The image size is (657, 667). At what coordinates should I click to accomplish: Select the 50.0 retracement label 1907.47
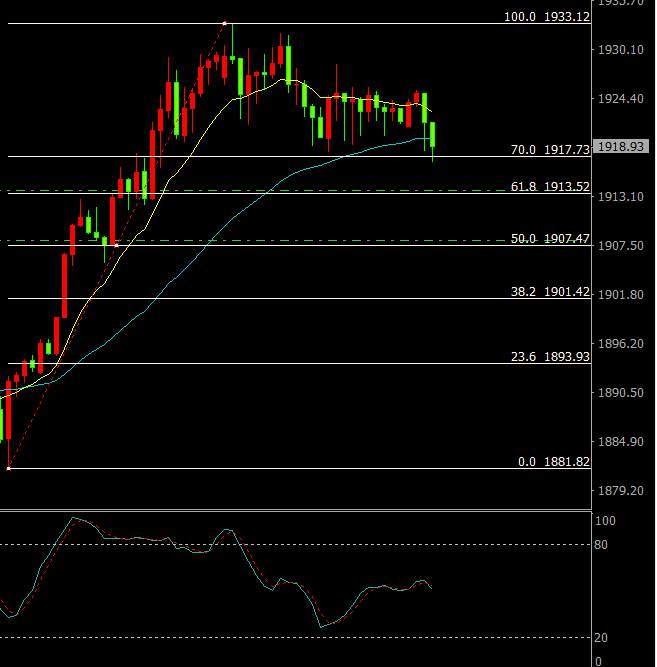pyautogui.click(x=550, y=239)
